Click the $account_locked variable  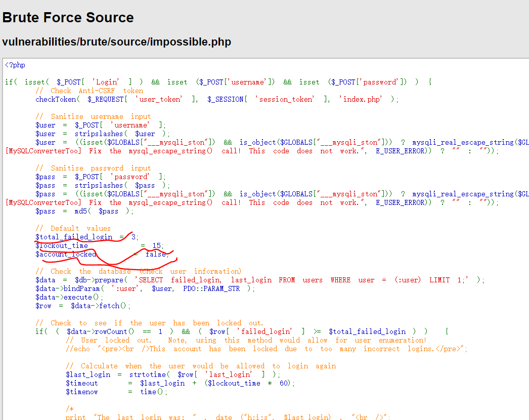pyautogui.click(x=66, y=254)
